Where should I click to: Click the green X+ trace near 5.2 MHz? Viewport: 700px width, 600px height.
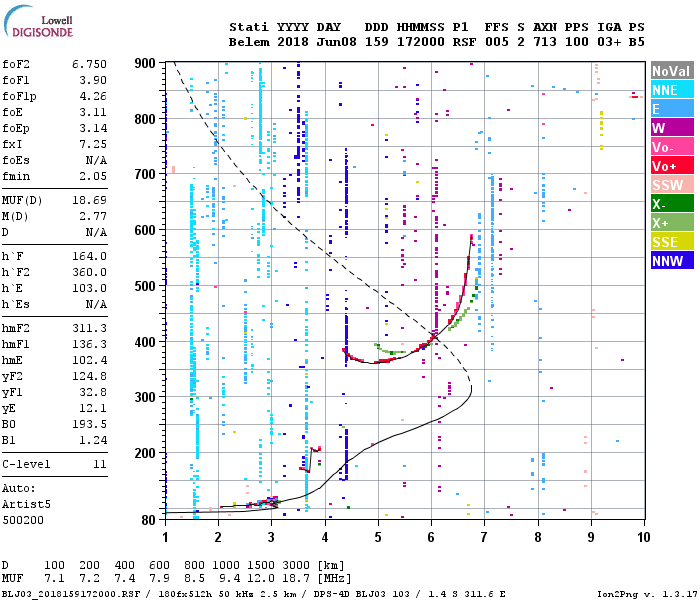pyautogui.click(x=389, y=351)
